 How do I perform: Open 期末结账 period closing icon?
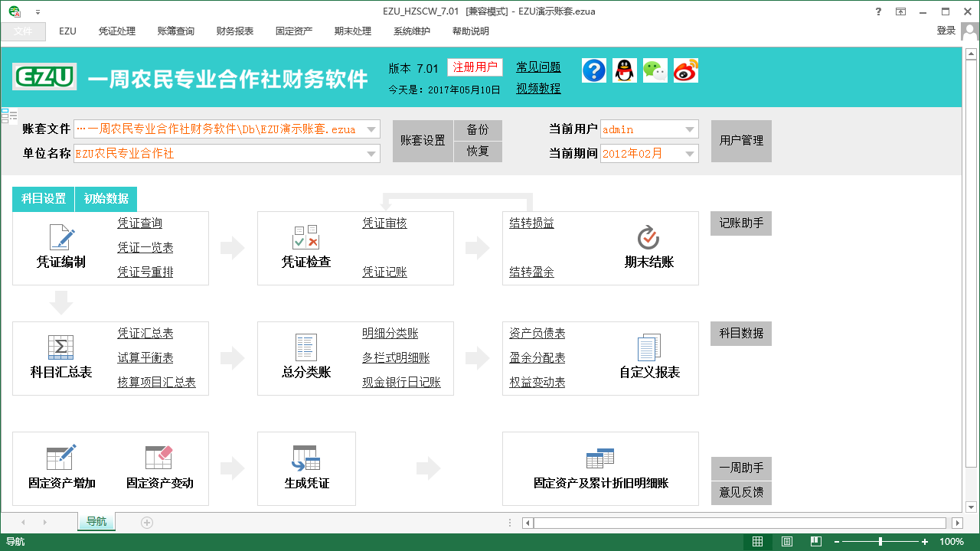[648, 237]
